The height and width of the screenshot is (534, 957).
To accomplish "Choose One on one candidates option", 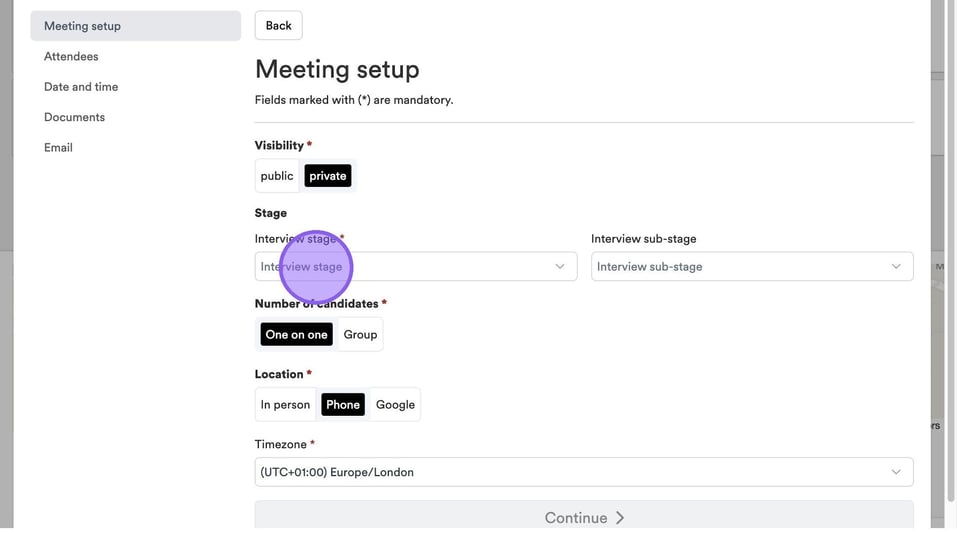I will click(x=296, y=335).
